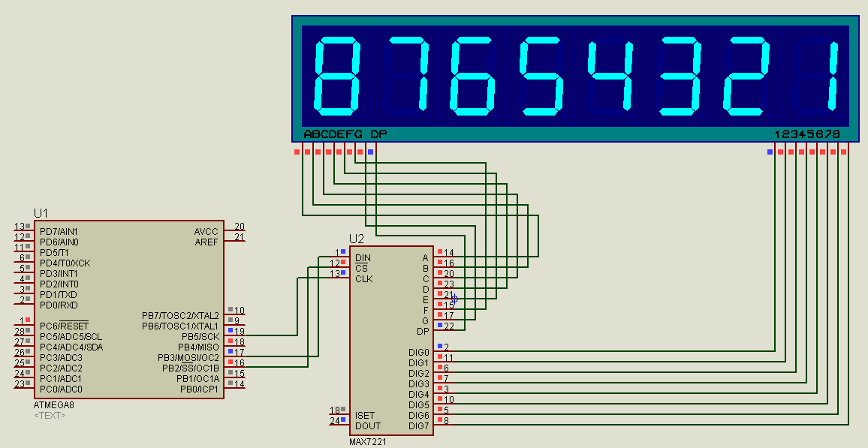Click the PB0/ICP1 pin label

(199, 389)
